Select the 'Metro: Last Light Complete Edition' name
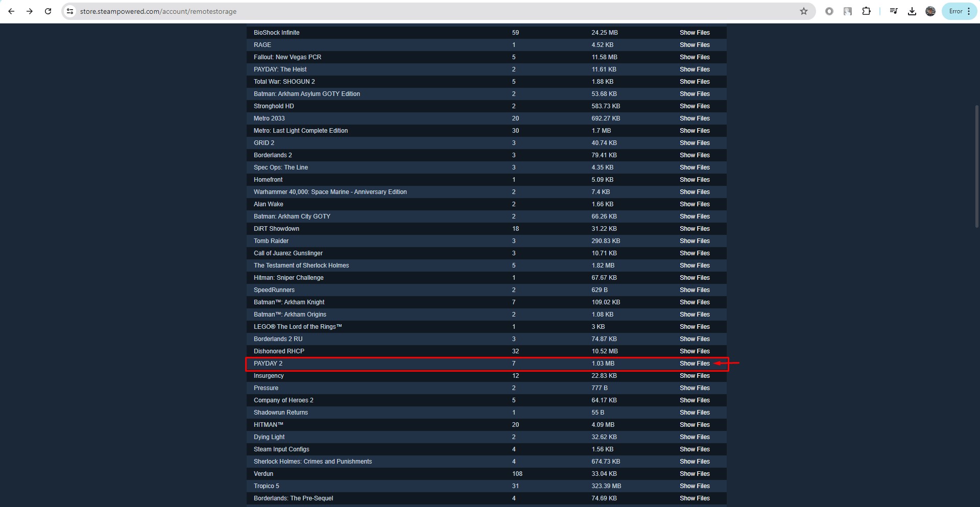 (x=301, y=131)
